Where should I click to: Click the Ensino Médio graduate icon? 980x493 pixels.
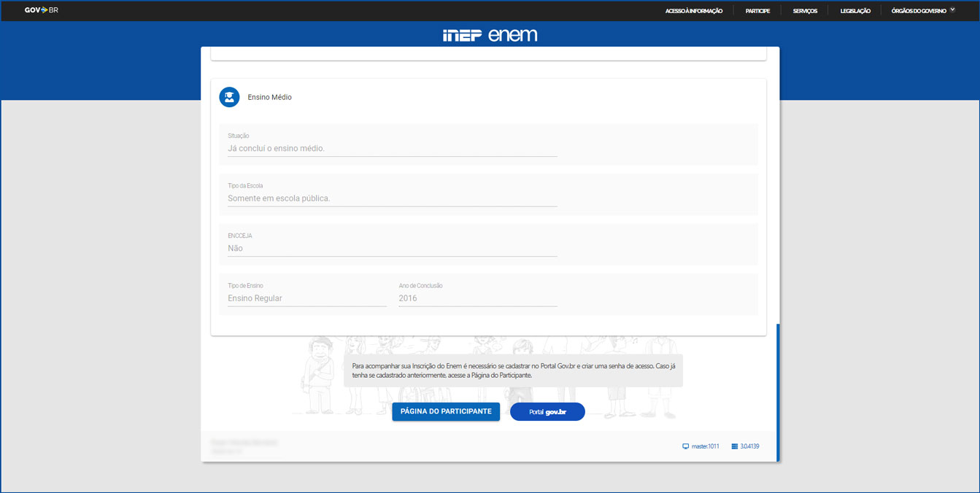coord(229,97)
